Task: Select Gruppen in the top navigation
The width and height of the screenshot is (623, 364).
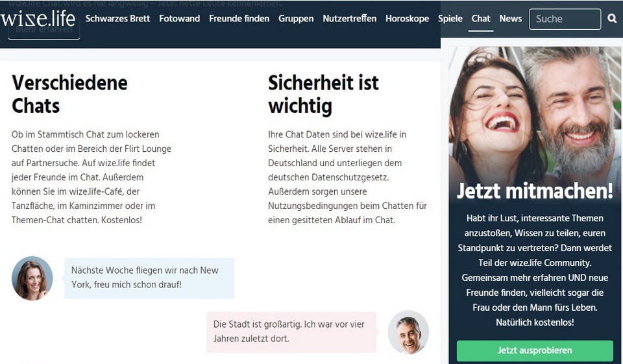Action: tap(296, 19)
